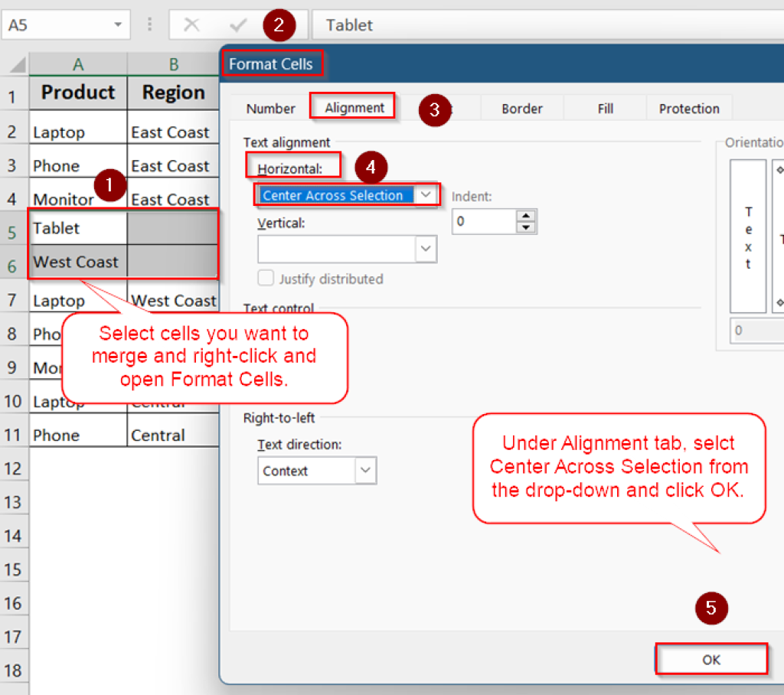Toggle the Justify distributed checkbox
This screenshot has height=695, width=784.
(266, 279)
